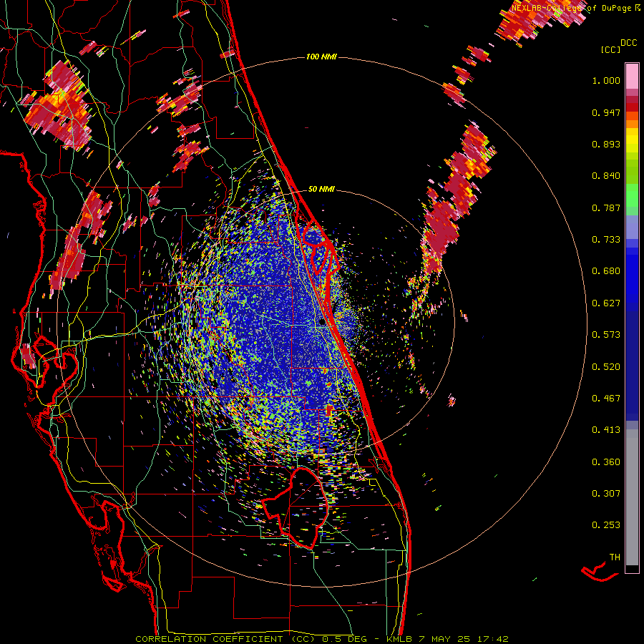Click the "TH" threshold label
Viewport: 644px width, 644px height.
[615, 557]
